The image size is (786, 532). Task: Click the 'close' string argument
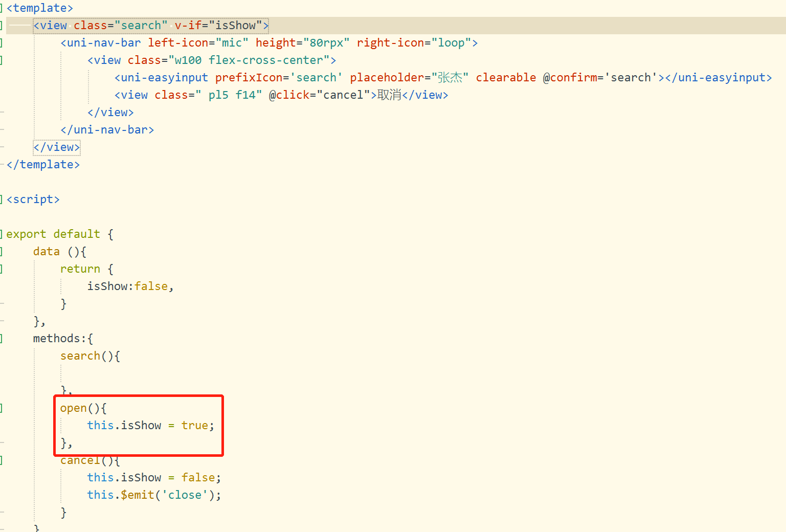coord(185,495)
